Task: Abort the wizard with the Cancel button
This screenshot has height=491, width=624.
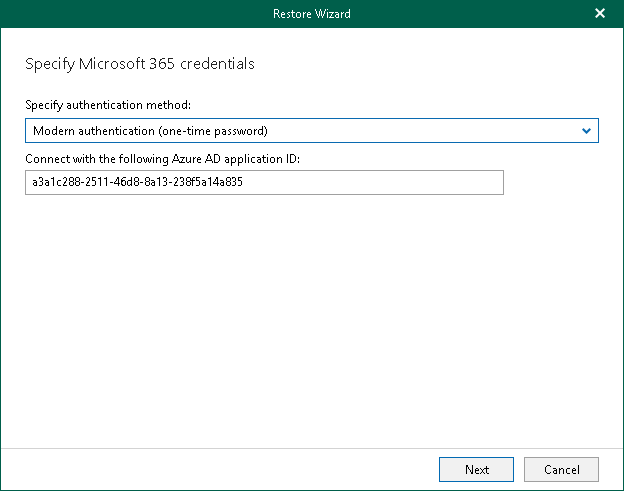Action: pyautogui.click(x=561, y=469)
